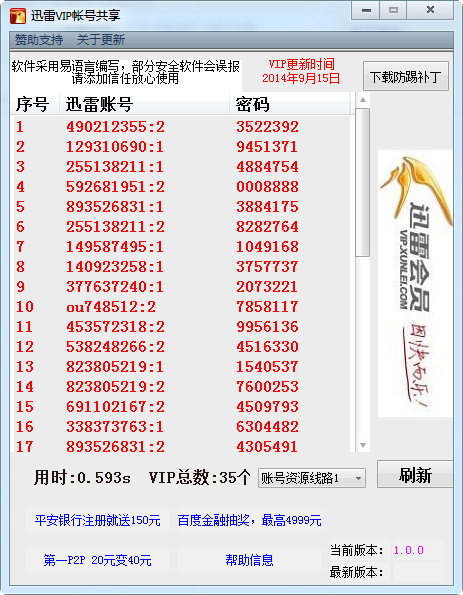
Task: Click password 3757737
Action: [x=267, y=267]
